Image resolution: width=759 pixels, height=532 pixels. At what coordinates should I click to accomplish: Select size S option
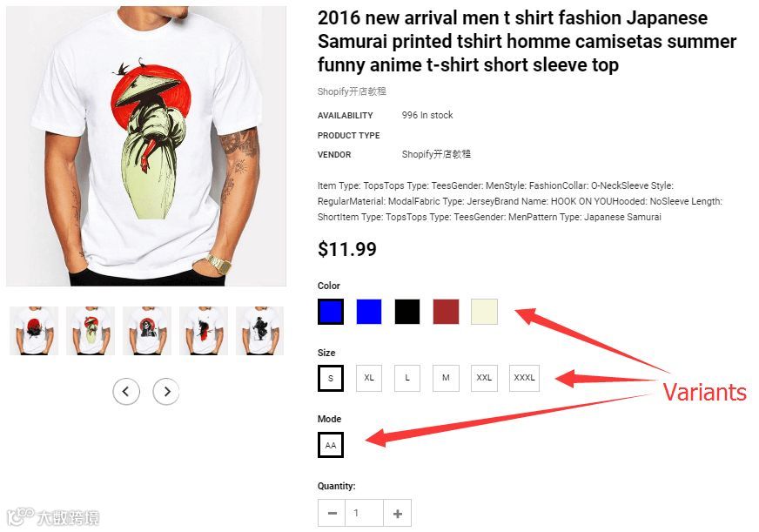pyautogui.click(x=331, y=378)
